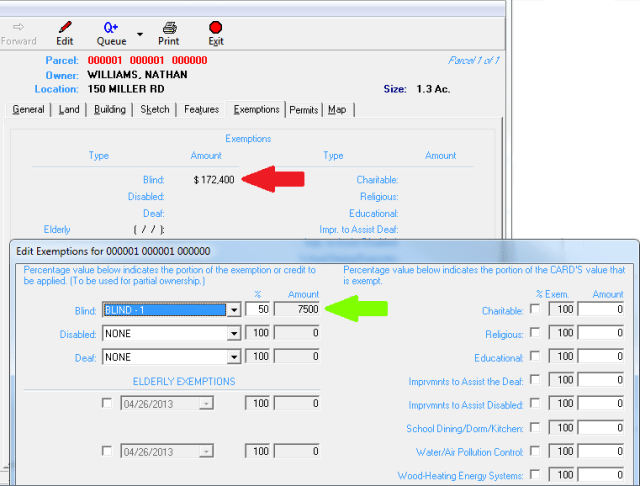Open the Blind exemption dropdown
The width and height of the screenshot is (640, 486).
click(234, 311)
